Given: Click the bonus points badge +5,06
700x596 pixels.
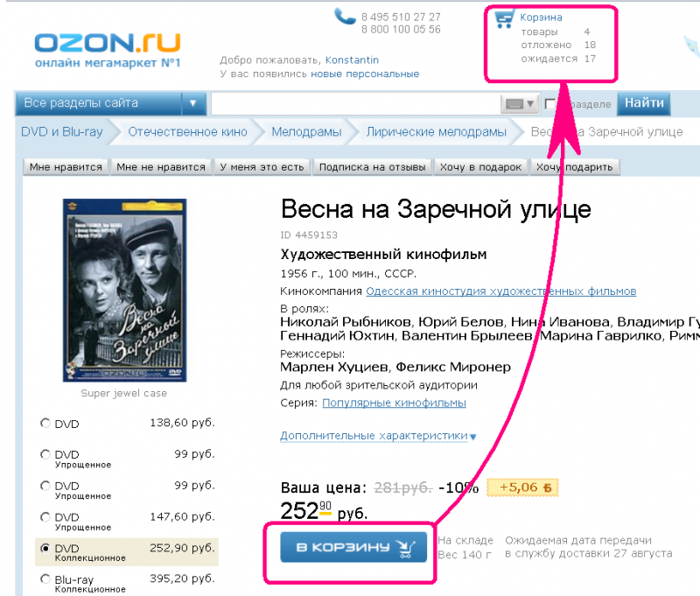Looking at the screenshot, I should pos(522,487).
